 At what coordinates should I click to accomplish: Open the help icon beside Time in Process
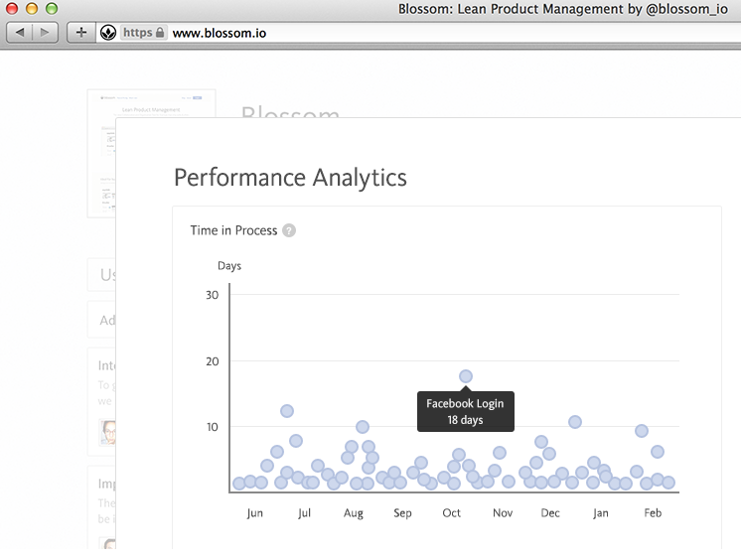click(289, 230)
